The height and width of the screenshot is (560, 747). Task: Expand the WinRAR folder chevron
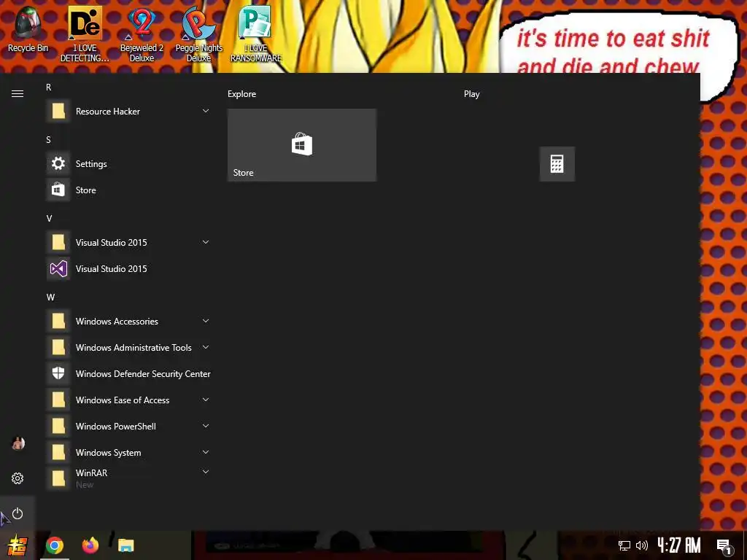coord(206,472)
